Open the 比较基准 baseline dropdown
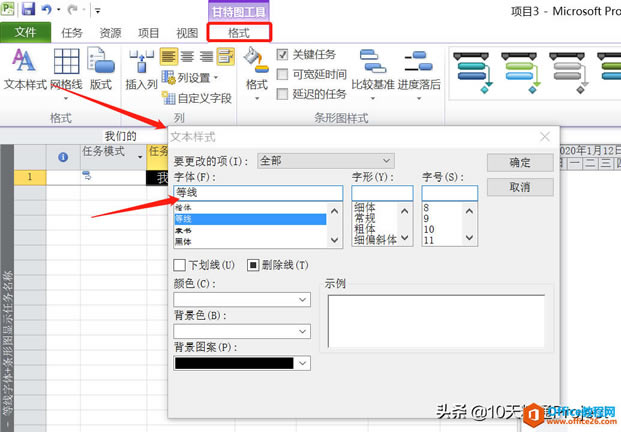Screen dimensions: 621x432 pyautogui.click(x=373, y=73)
